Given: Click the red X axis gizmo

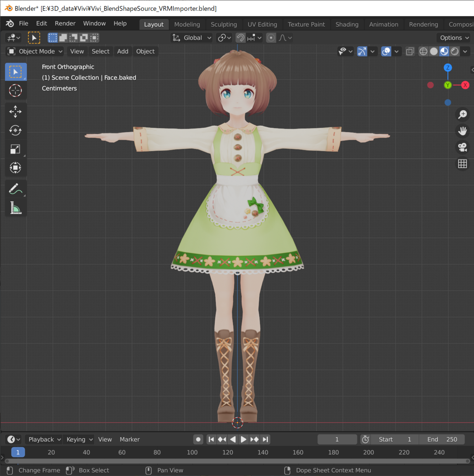Looking at the screenshot, I should (x=465, y=85).
